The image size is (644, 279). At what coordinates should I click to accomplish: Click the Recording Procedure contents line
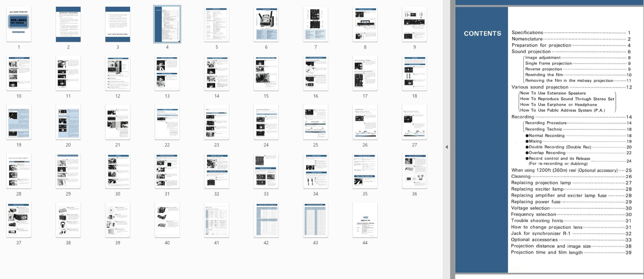click(x=546, y=123)
